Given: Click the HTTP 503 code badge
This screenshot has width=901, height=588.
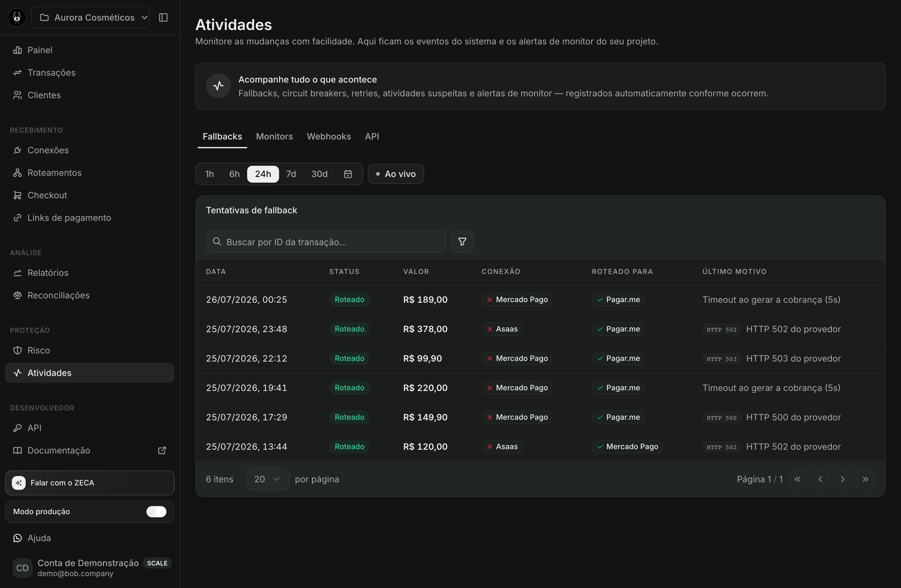Looking at the screenshot, I should [721, 359].
